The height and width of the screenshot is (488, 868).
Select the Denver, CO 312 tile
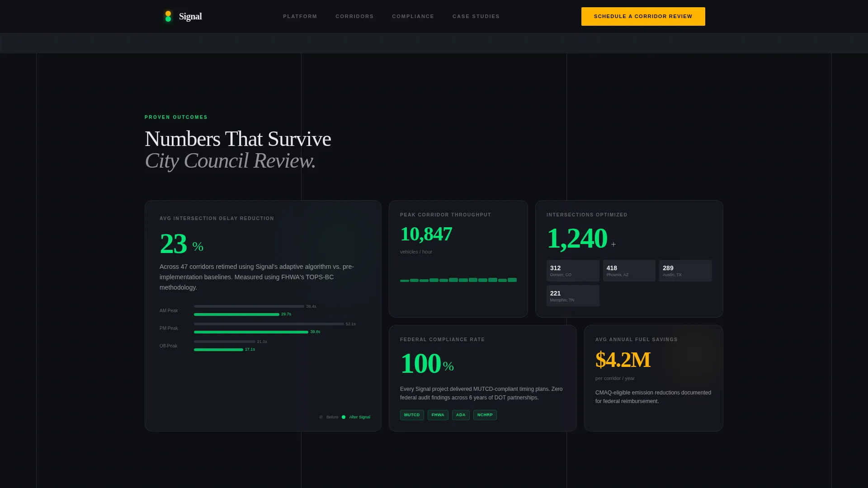pyautogui.click(x=573, y=271)
